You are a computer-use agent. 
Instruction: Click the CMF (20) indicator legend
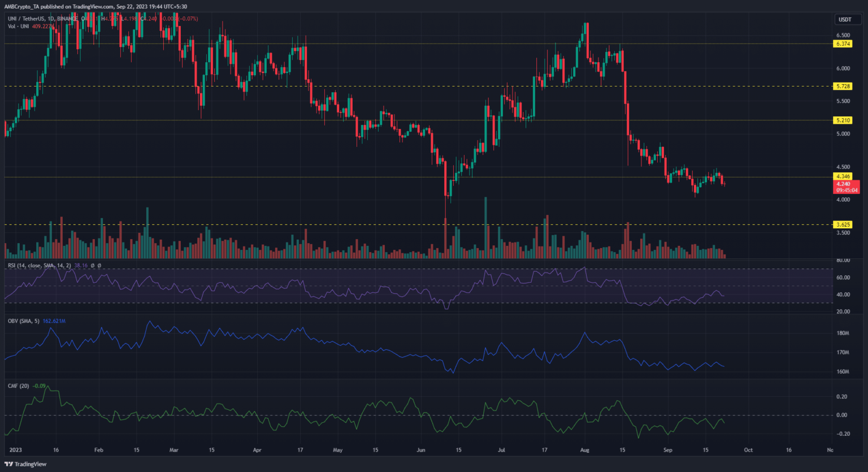coord(18,386)
